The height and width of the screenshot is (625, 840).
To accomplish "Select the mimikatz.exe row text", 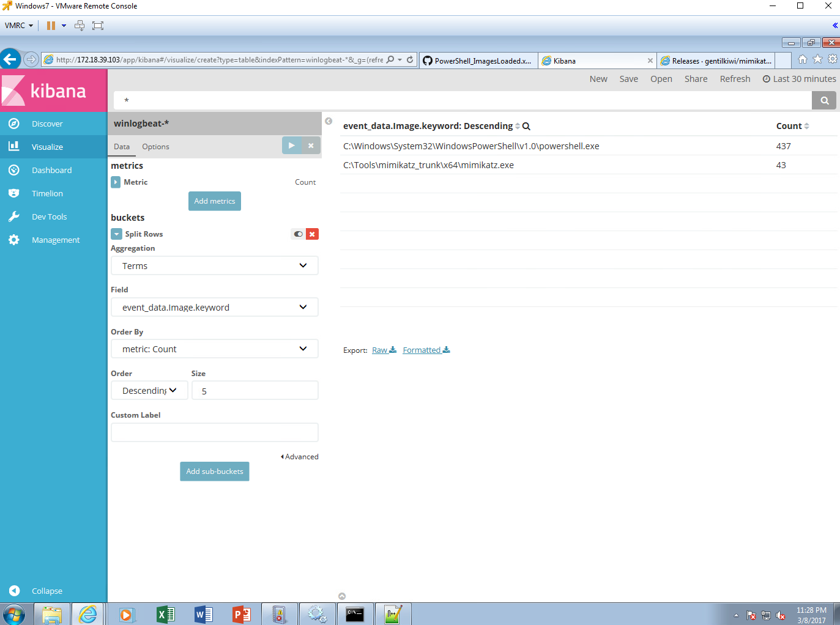I will tap(428, 165).
